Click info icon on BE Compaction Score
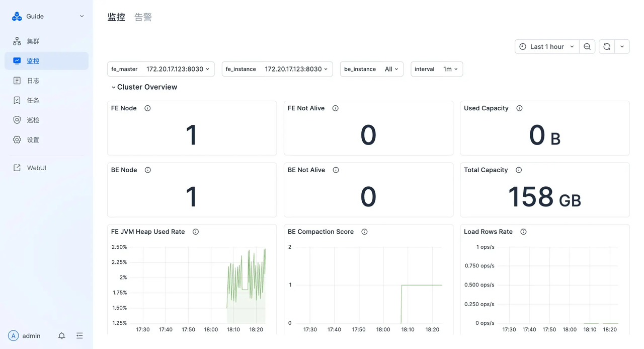The image size is (644, 349). click(x=364, y=232)
